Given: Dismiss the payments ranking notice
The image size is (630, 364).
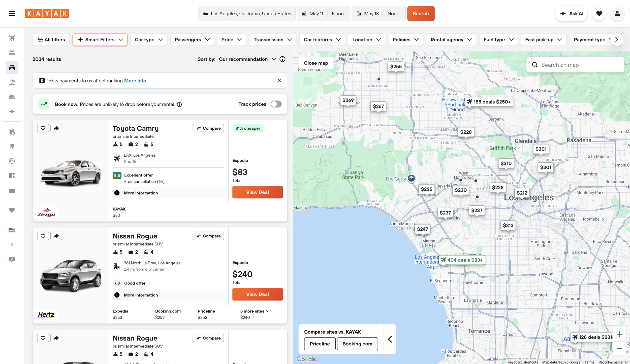Looking at the screenshot, I should (279, 81).
